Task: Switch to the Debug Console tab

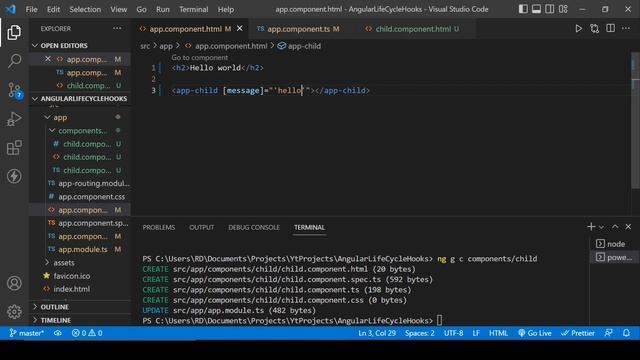Action: pos(254,227)
